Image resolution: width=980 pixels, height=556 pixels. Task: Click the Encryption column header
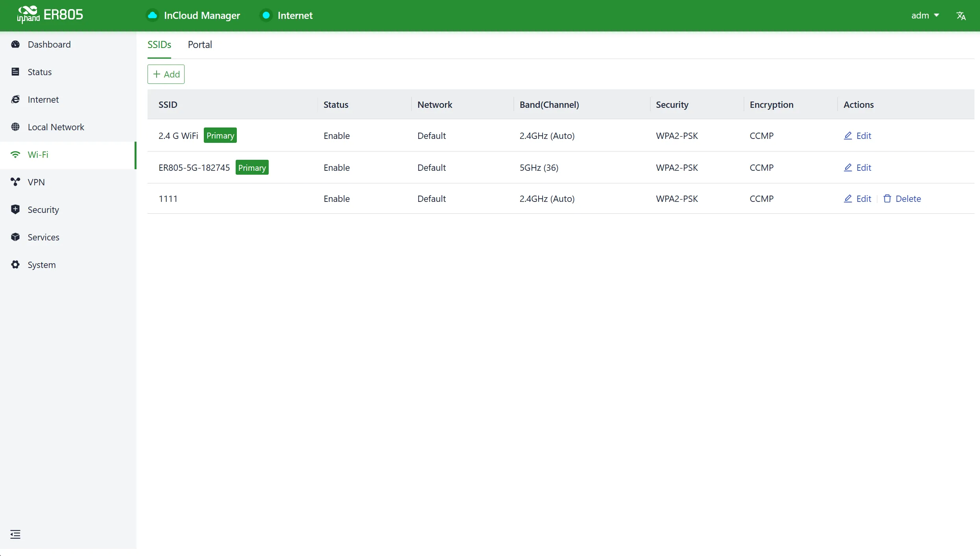click(x=771, y=104)
